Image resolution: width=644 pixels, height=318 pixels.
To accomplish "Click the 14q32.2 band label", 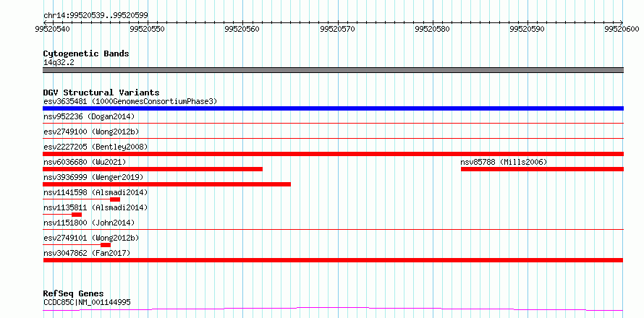I will (59, 63).
